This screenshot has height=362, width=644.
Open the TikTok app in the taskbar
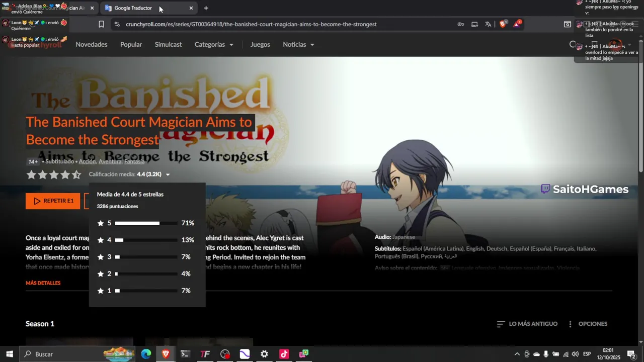coord(284,354)
